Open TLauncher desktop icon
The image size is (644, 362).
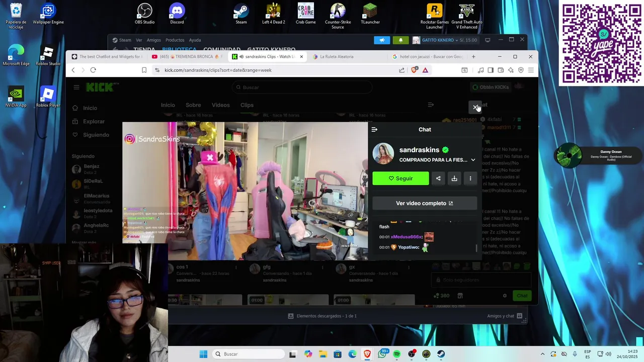click(370, 14)
